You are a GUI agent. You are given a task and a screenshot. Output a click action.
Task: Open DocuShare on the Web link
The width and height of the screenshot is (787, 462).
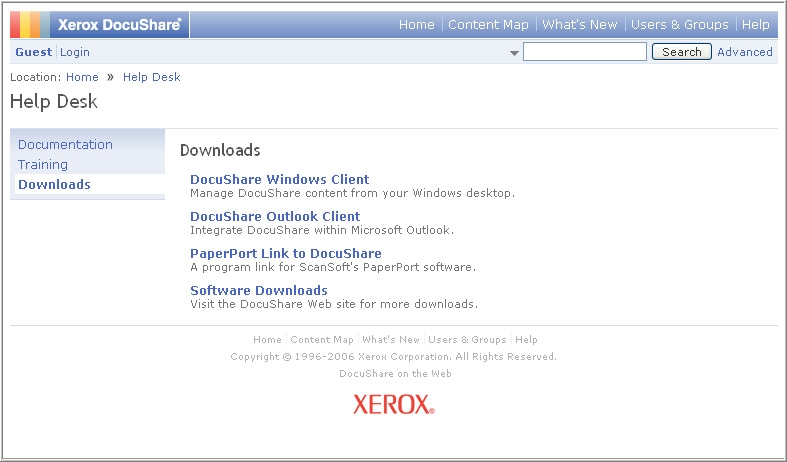pos(396,374)
